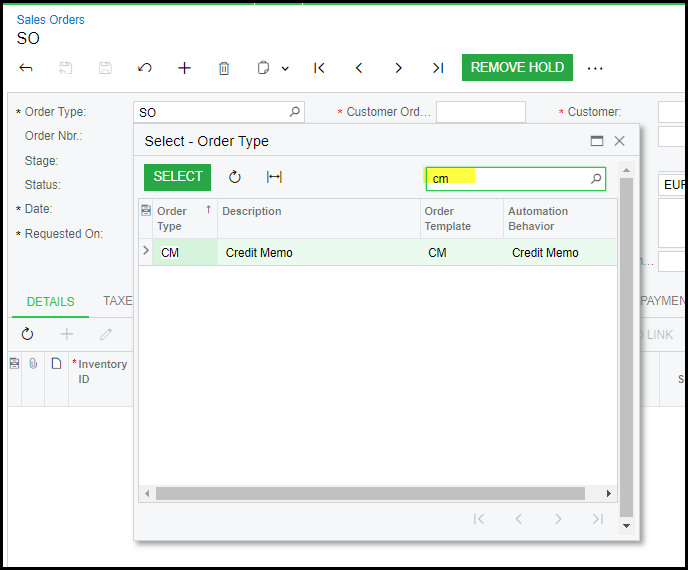Click the back arrow in Sales Orders toolbar
The width and height of the screenshot is (688, 570).
[26, 68]
